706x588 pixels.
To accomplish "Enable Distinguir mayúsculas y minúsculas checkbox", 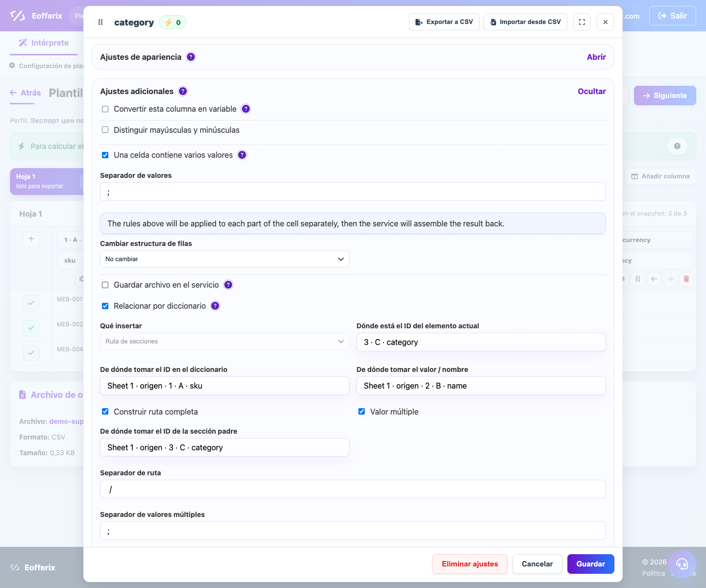I will 105,130.
